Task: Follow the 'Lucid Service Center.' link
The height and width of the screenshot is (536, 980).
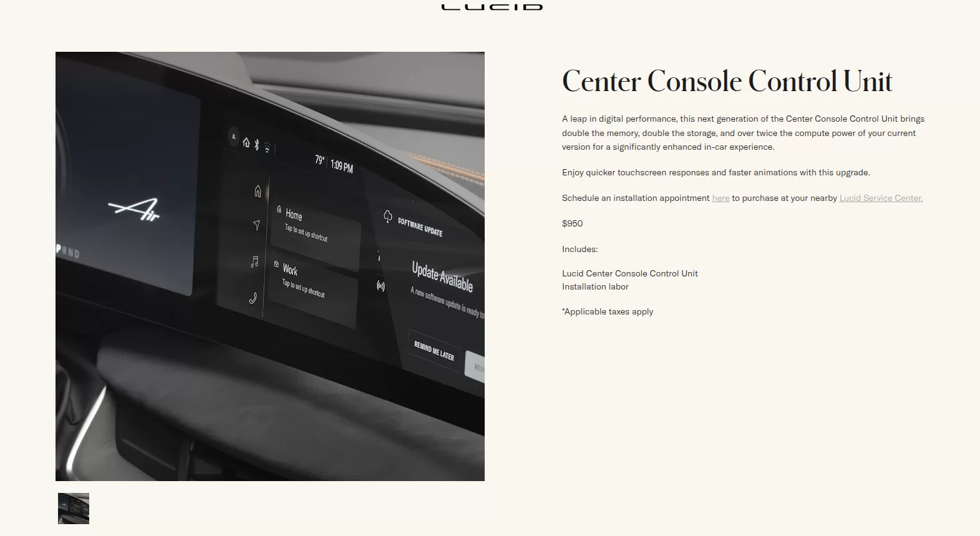Action: click(x=881, y=198)
